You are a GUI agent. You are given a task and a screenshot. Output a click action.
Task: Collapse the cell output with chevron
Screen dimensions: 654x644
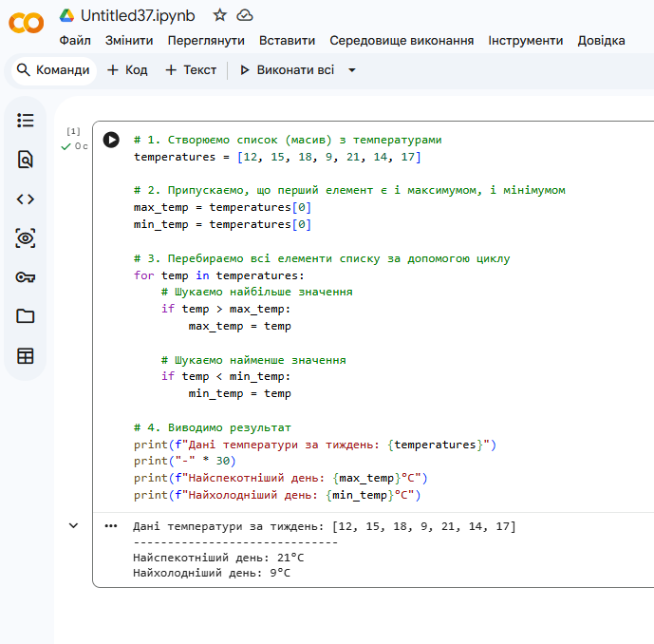73,525
